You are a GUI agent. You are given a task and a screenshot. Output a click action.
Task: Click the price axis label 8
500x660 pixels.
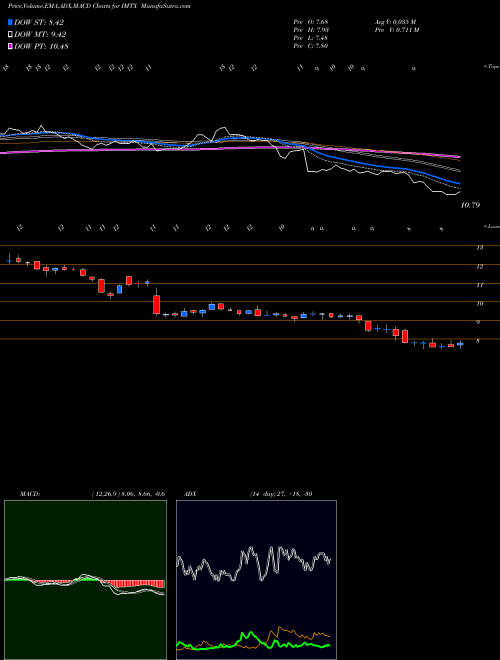tap(479, 341)
